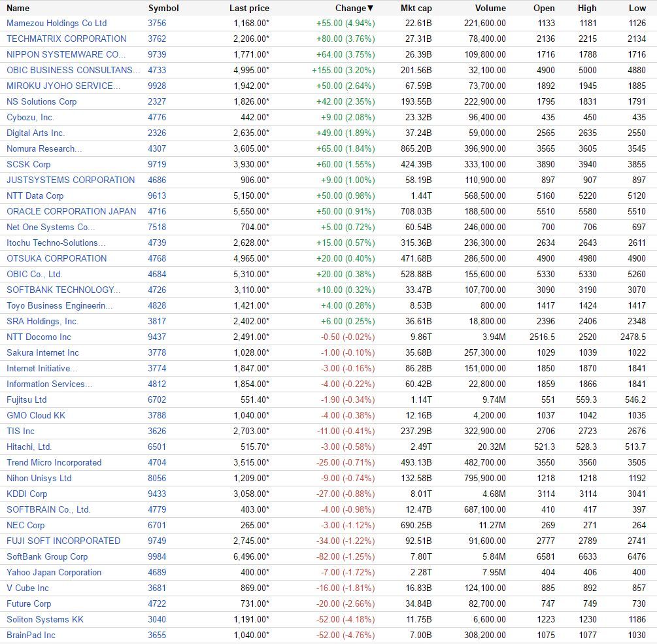Open Itochu Techno-Solutions... link
The width and height of the screenshot is (657, 644).
[x=56, y=243]
